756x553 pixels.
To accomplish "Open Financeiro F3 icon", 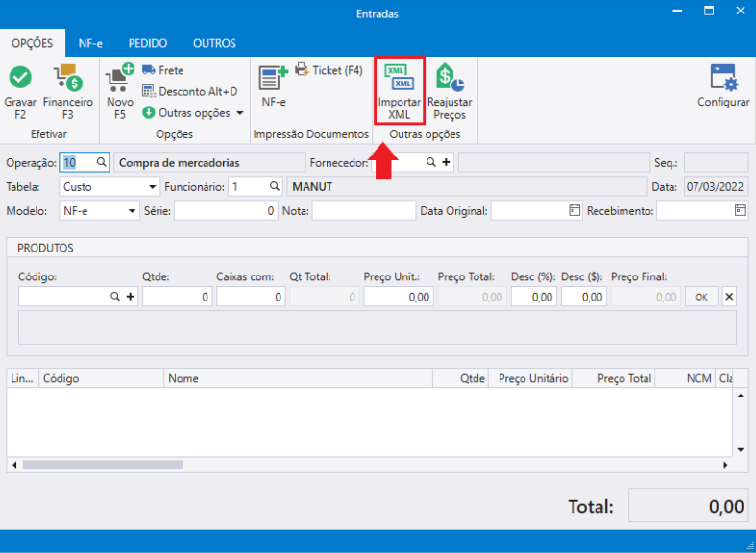I will click(x=68, y=78).
